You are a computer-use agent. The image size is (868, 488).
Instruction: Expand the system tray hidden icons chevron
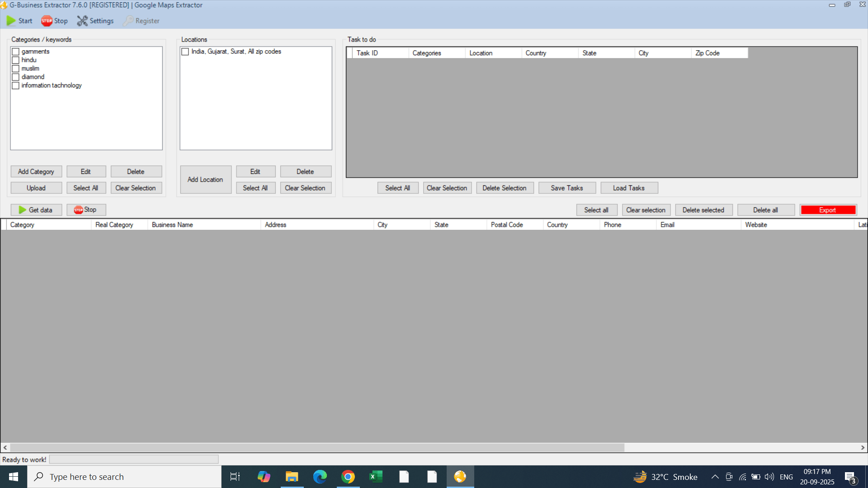click(x=715, y=477)
